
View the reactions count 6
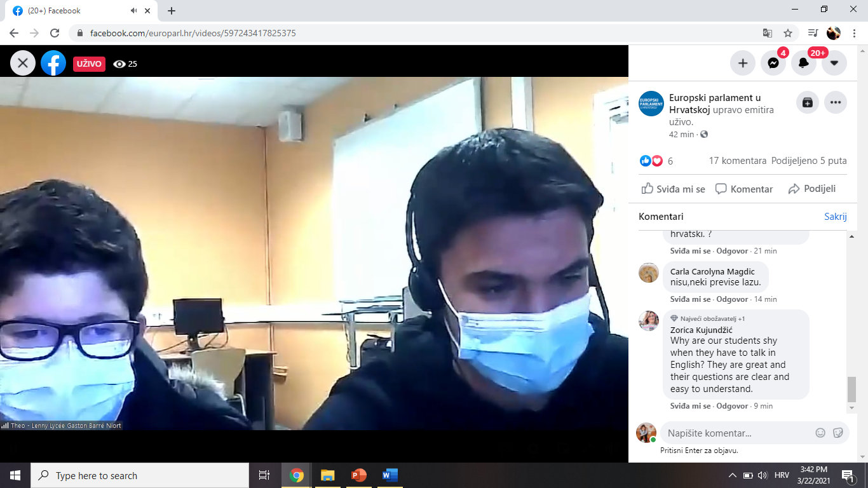click(670, 161)
